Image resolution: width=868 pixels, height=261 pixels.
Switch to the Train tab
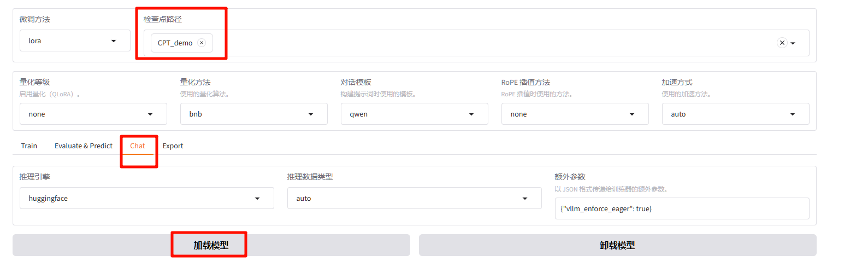29,146
